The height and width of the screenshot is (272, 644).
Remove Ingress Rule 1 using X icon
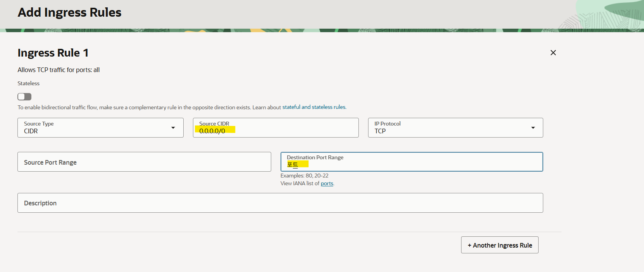pyautogui.click(x=553, y=53)
